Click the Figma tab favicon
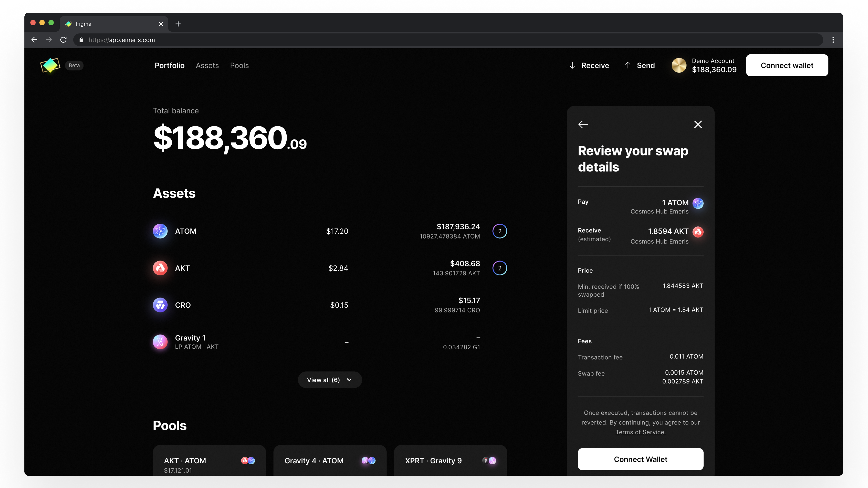 (x=69, y=24)
